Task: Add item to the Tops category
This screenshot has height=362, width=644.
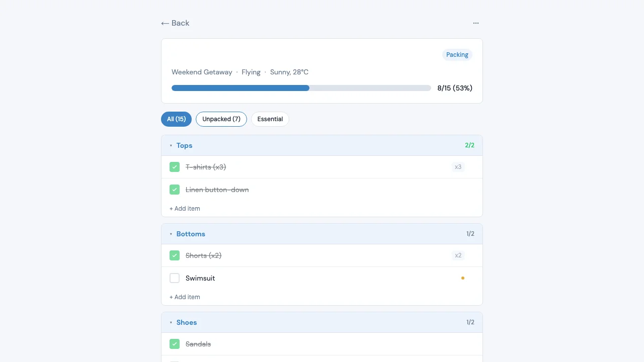Action: point(185,209)
